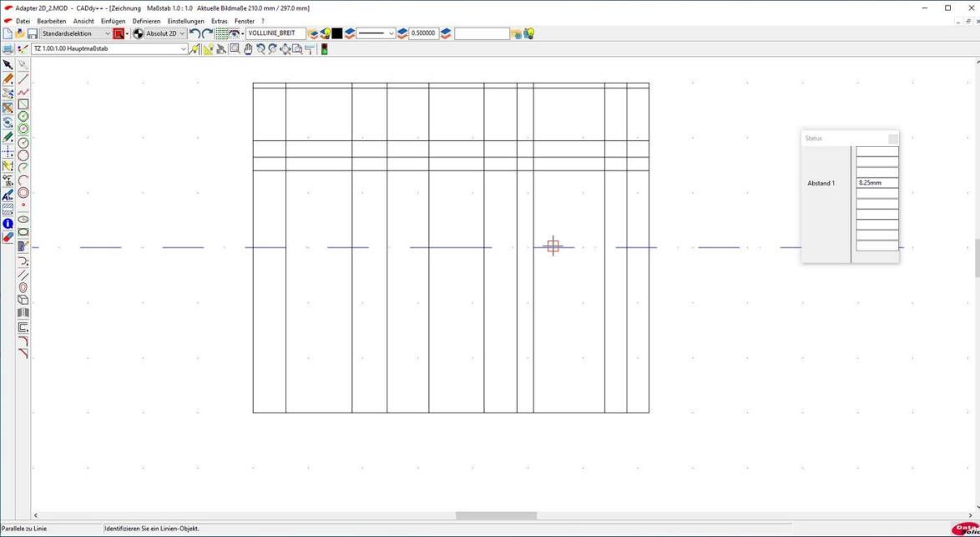Click the lightbulb icon at toolbar end
Image resolution: width=980 pixels, height=537 pixels.
[528, 33]
